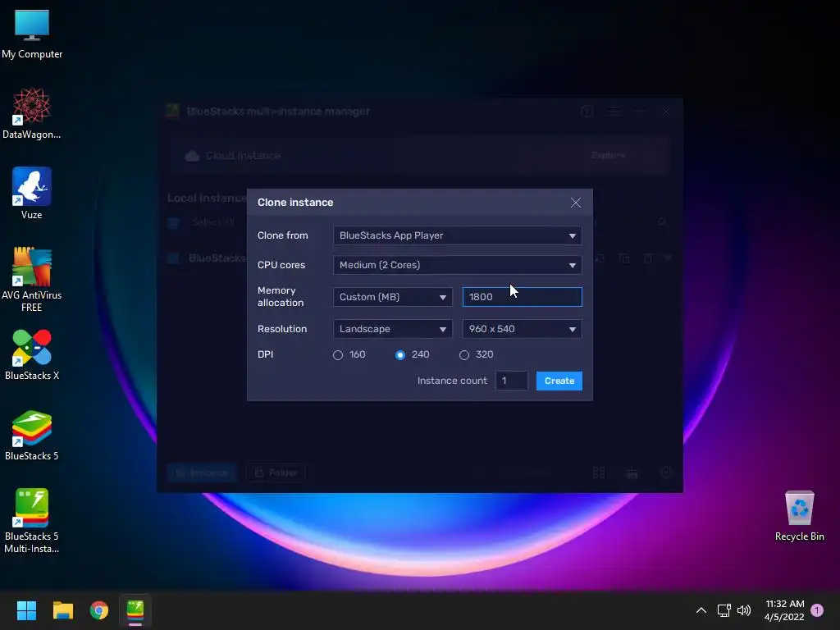Click the Instance count input field
The height and width of the screenshot is (630, 840).
tap(512, 381)
